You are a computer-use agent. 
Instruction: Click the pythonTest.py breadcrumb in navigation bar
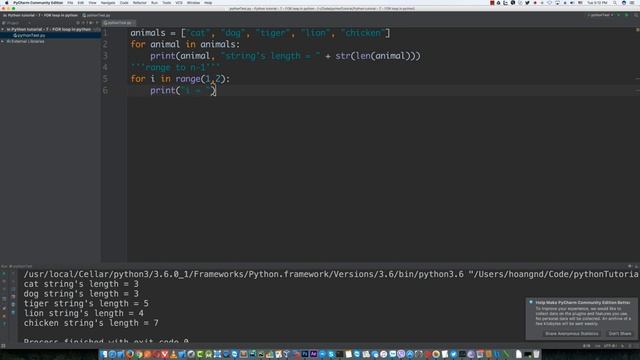tap(97, 16)
